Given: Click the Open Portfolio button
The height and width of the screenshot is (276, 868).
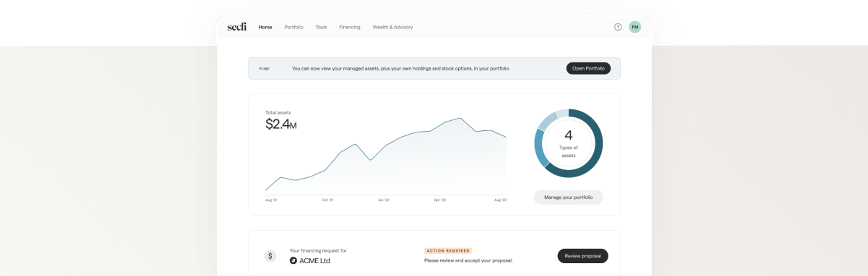Looking at the screenshot, I should tap(588, 68).
